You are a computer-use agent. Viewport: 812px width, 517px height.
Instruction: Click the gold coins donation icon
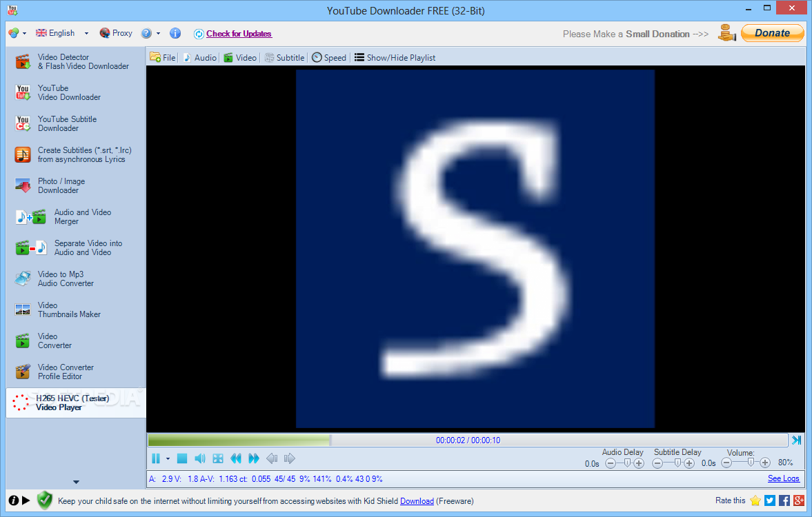pyautogui.click(x=727, y=33)
